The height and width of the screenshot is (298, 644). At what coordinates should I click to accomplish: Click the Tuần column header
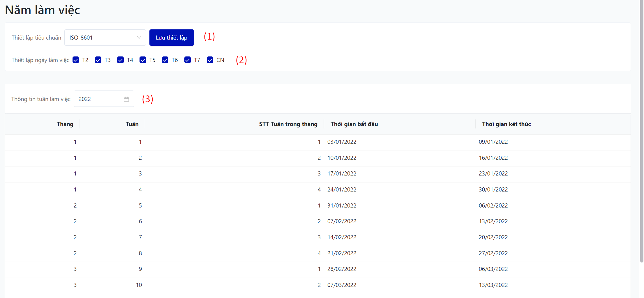tap(132, 124)
